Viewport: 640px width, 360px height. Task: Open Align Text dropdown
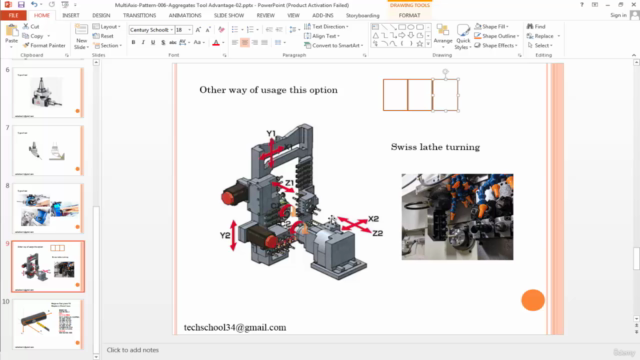322,36
